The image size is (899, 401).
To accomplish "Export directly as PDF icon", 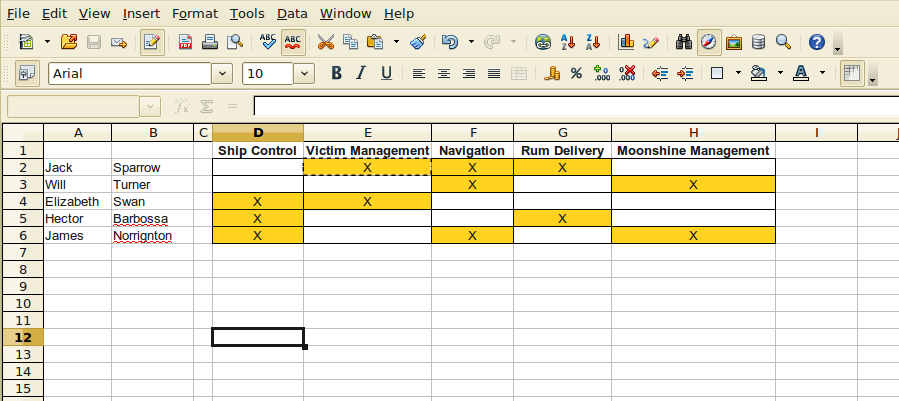I will pyautogui.click(x=185, y=42).
